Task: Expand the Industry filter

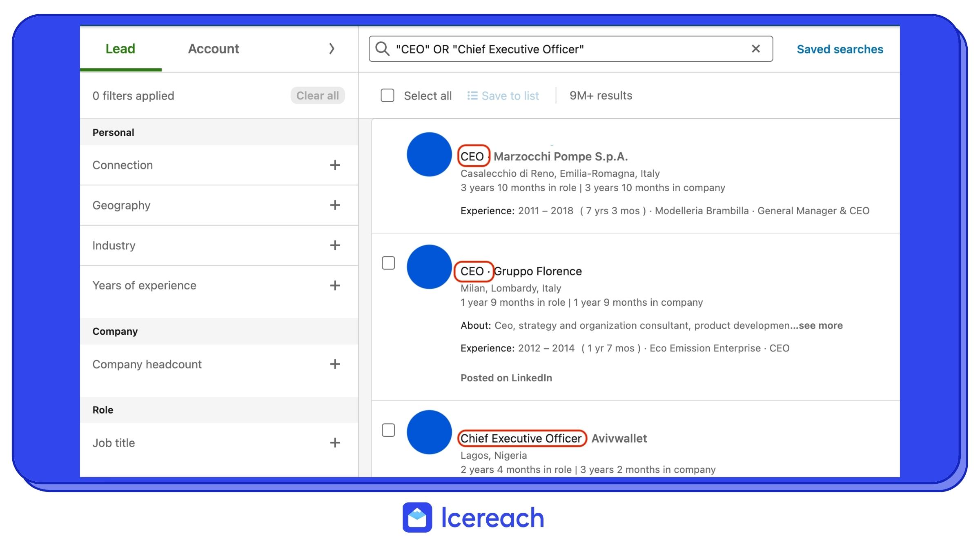Action: point(335,245)
